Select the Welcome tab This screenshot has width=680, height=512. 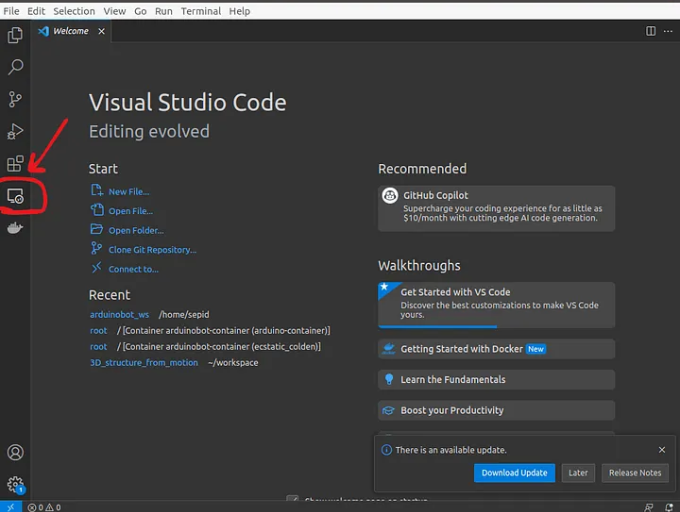pos(72,31)
